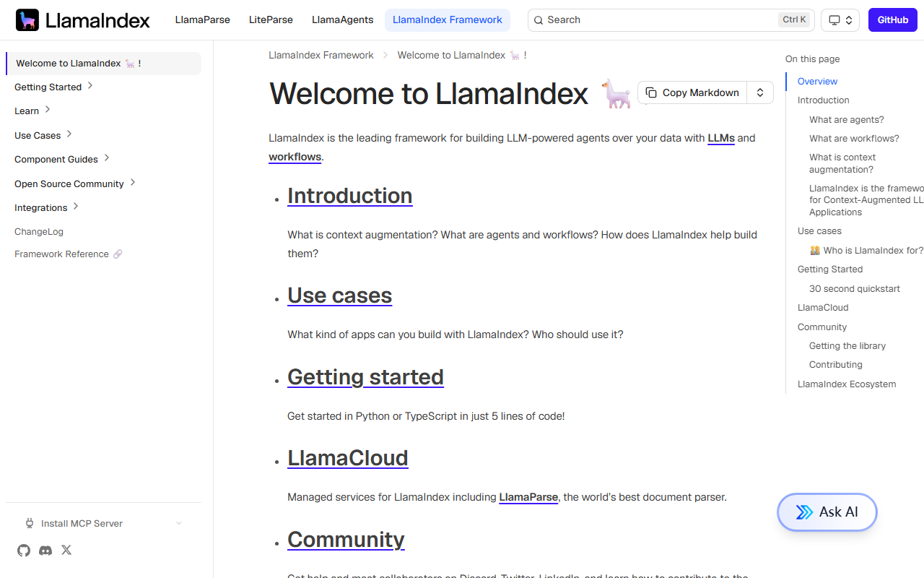
Task: Jump to Getting the library outline entry
Action: (847, 346)
